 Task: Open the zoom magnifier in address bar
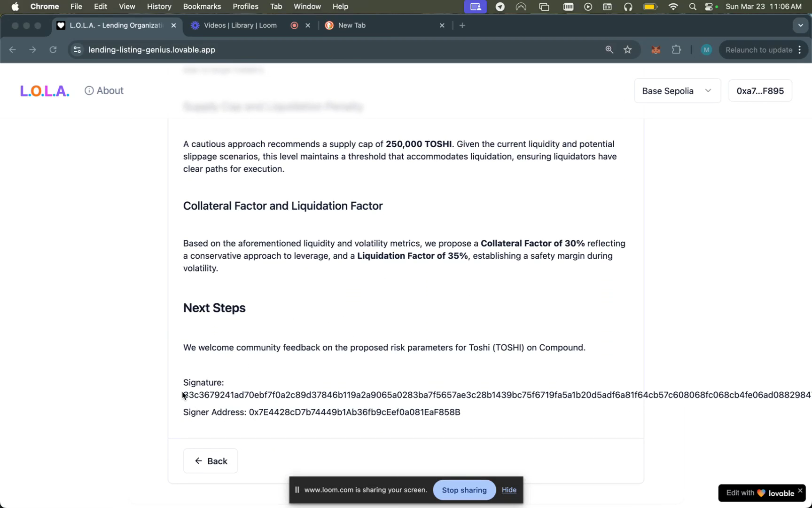tap(609, 50)
